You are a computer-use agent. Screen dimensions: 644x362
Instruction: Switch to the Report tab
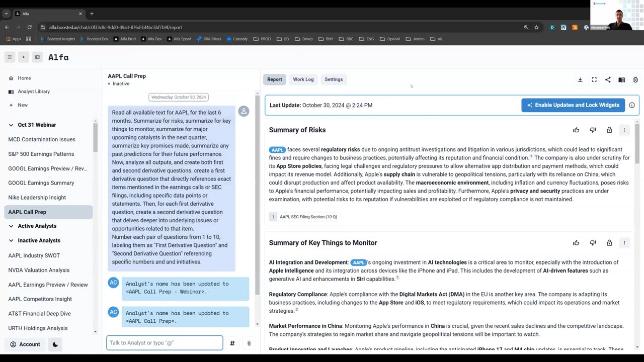pyautogui.click(x=275, y=79)
